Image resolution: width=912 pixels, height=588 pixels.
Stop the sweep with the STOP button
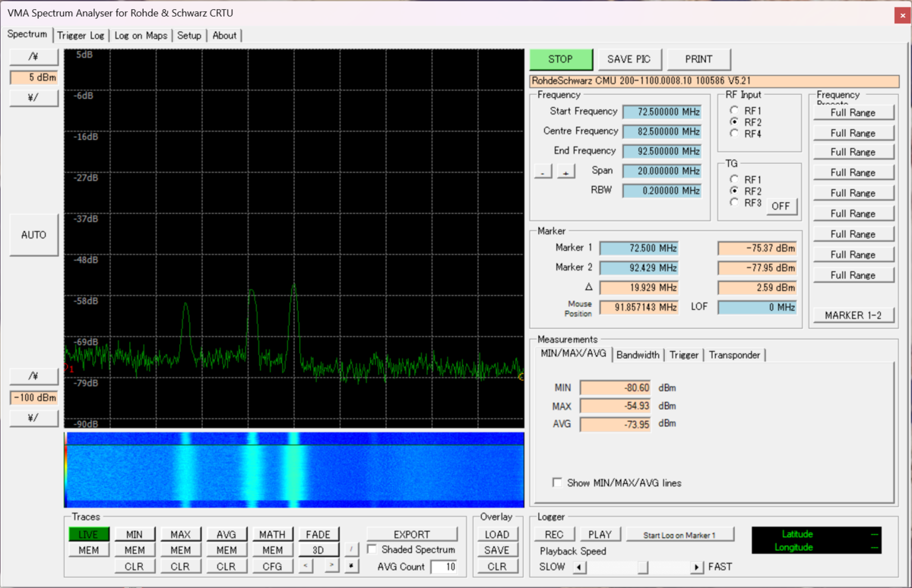(561, 59)
